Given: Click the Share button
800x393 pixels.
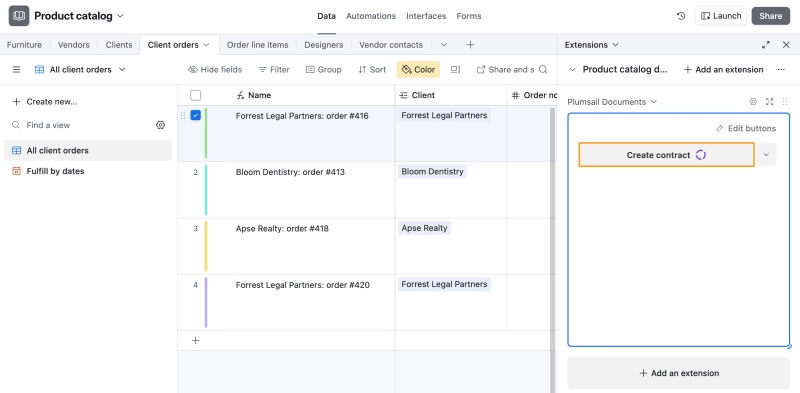Looking at the screenshot, I should (x=770, y=16).
